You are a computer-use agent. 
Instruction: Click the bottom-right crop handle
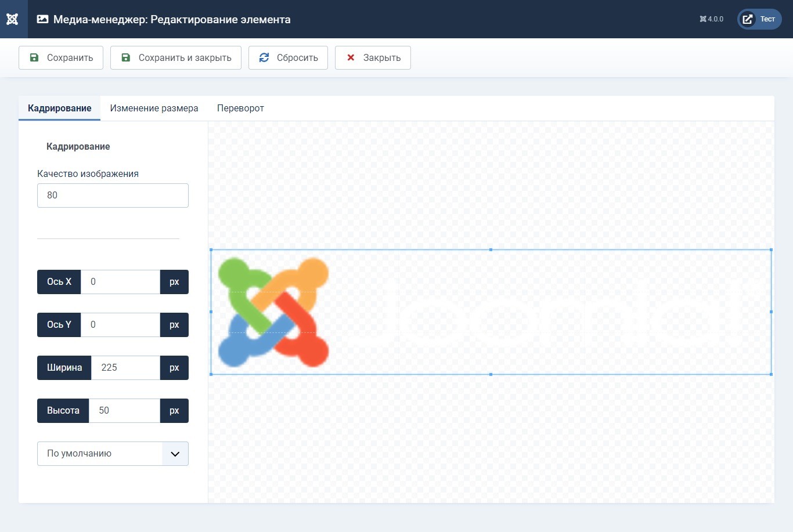point(771,374)
